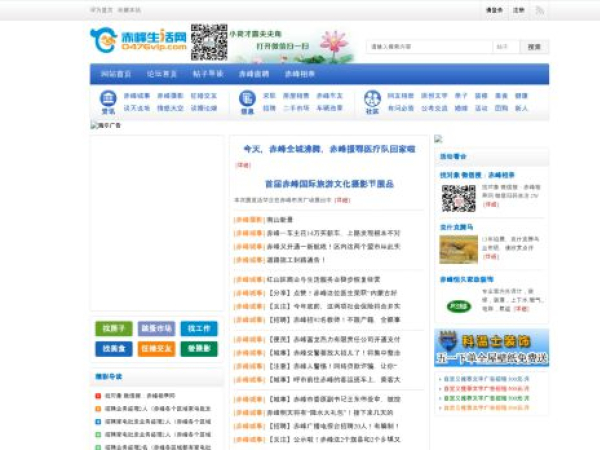Click the 注册 register link at top right
Screen dimensions: 600x450
click(518, 10)
